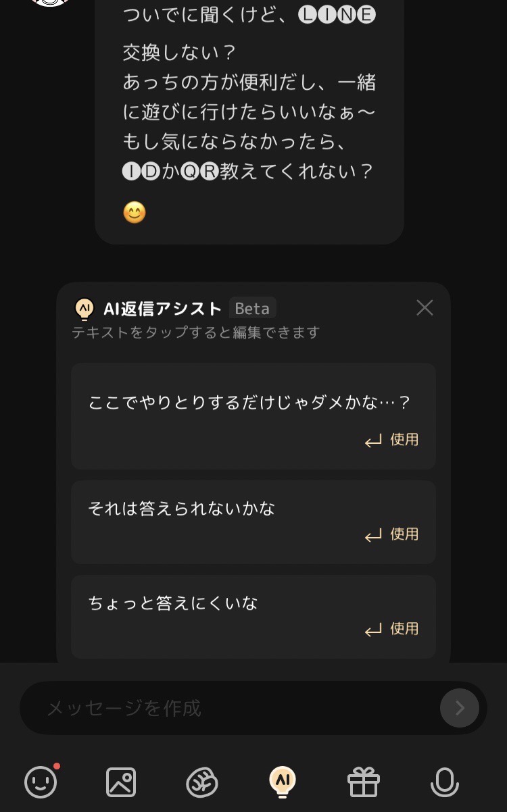Tap the microphone voice message icon
Viewport: 507px width, 812px height.
click(444, 782)
